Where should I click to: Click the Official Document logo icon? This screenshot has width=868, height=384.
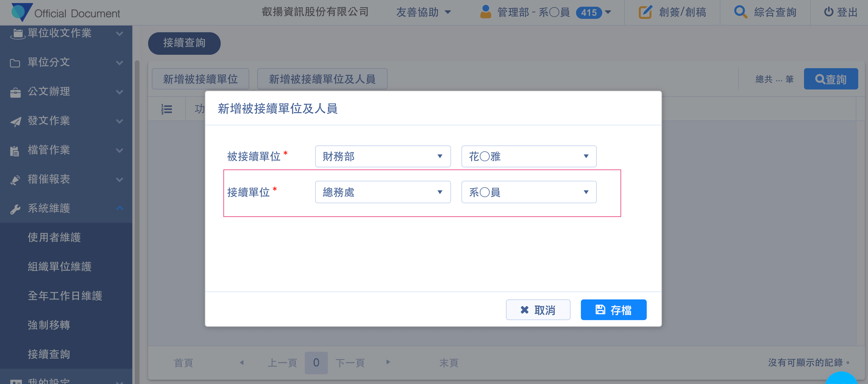coord(22,12)
